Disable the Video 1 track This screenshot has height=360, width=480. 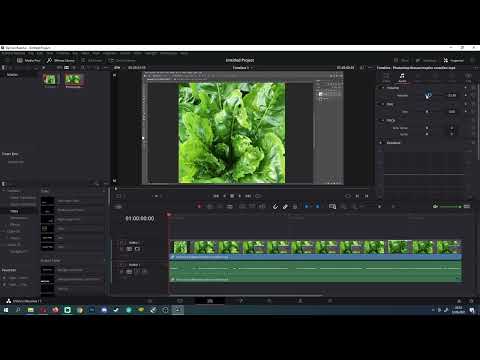point(137,249)
